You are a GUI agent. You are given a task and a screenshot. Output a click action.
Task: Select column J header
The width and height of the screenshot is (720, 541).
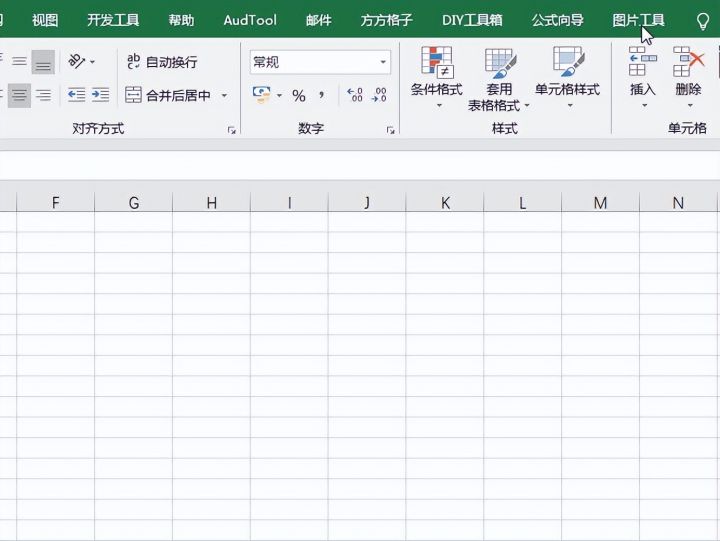(x=367, y=202)
